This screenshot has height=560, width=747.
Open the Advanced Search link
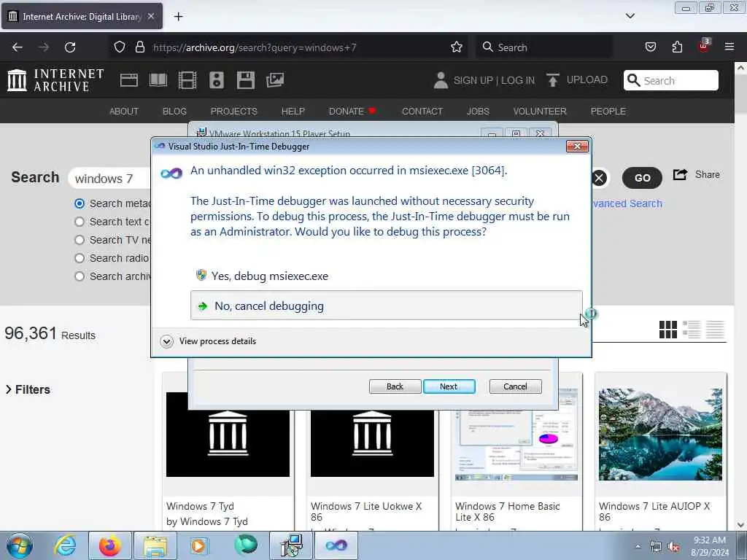pos(627,203)
